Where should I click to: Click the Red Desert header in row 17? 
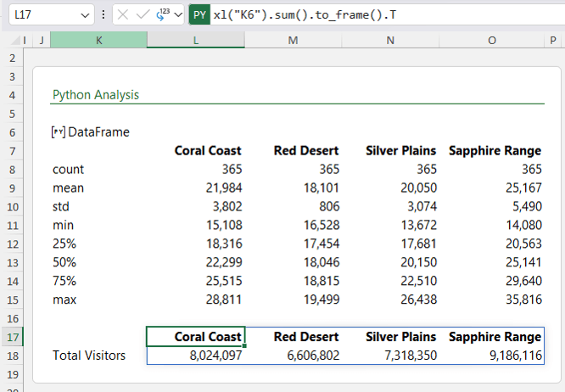pyautogui.click(x=306, y=337)
